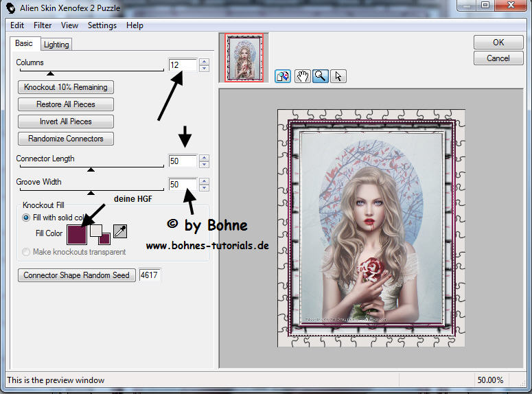The height and width of the screenshot is (394, 532).
Task: Click the Columns value field
Action: point(183,65)
